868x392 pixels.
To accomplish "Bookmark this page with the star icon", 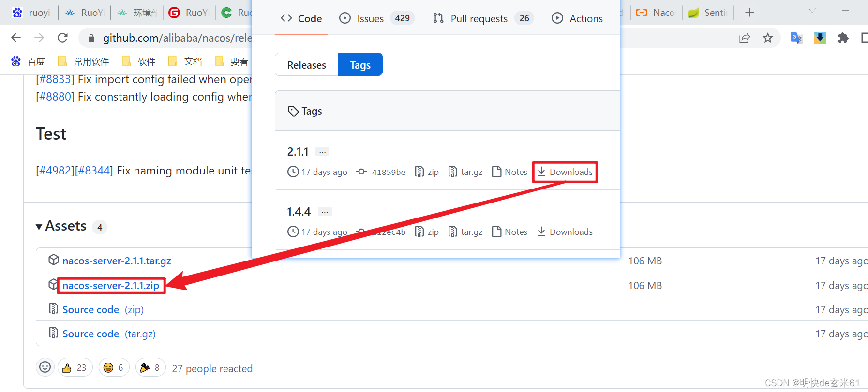I will tap(768, 38).
